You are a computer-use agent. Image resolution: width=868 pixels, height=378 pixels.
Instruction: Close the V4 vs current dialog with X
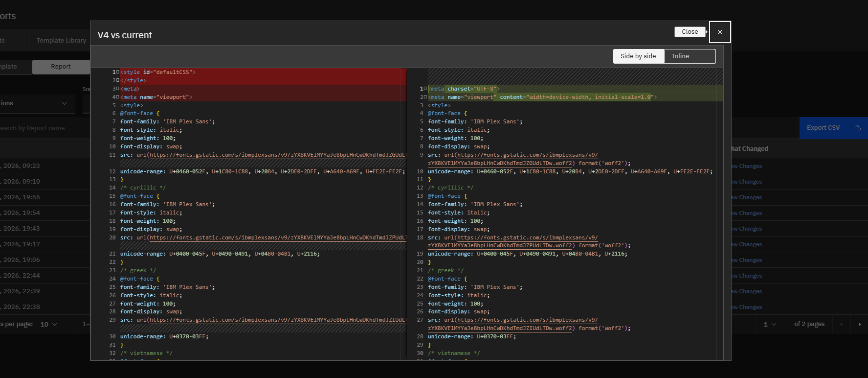[x=720, y=32]
